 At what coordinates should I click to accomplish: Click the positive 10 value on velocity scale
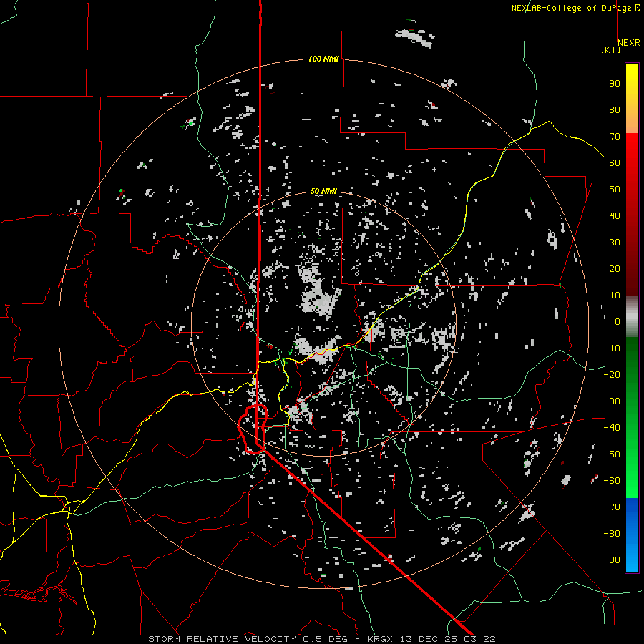tap(615, 296)
